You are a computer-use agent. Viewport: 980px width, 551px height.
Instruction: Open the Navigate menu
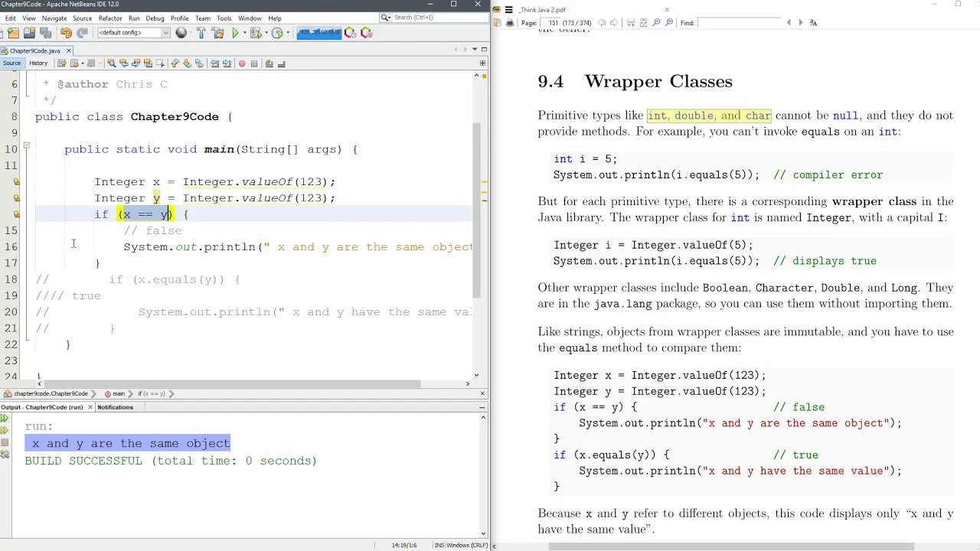[x=54, y=18]
